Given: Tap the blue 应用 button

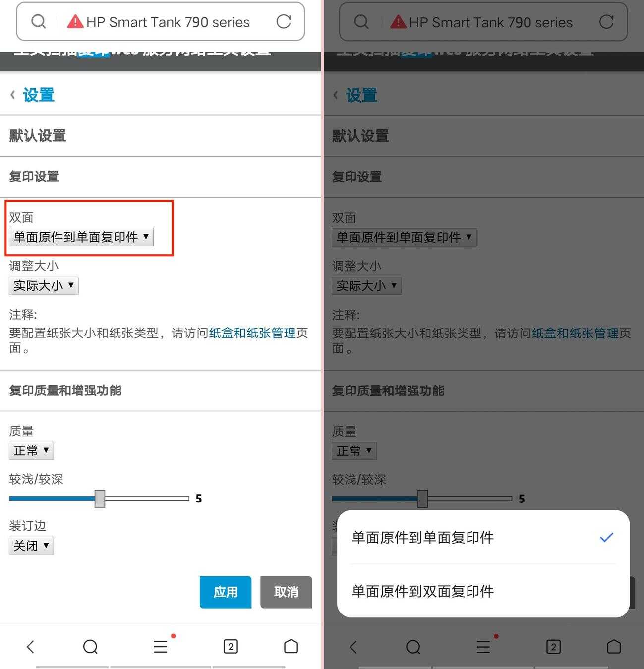Looking at the screenshot, I should click(x=226, y=592).
